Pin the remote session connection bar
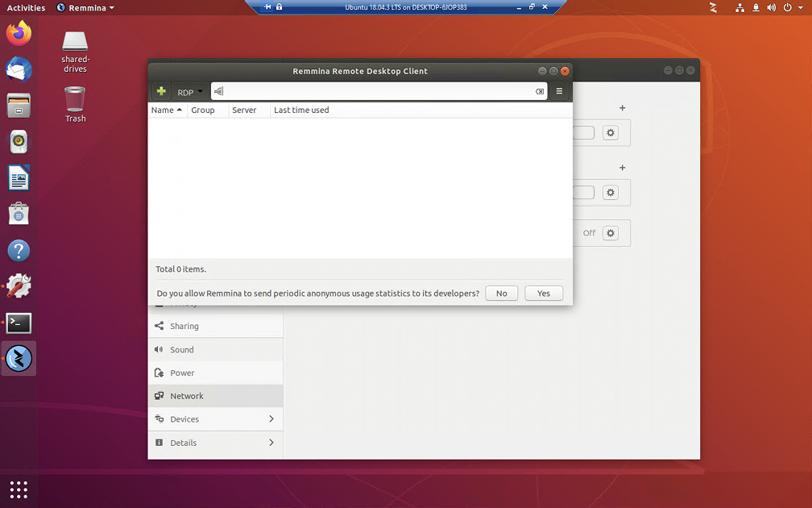This screenshot has height=508, width=812. [x=267, y=6]
